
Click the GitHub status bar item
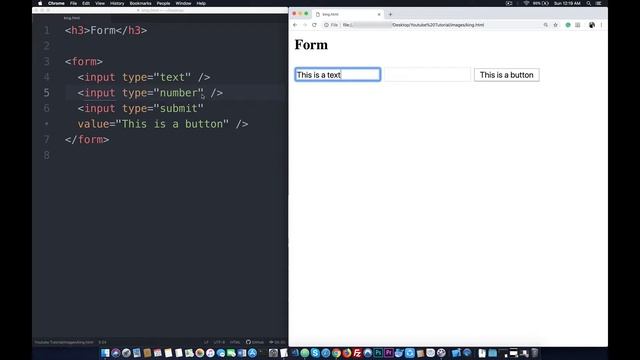(255, 342)
